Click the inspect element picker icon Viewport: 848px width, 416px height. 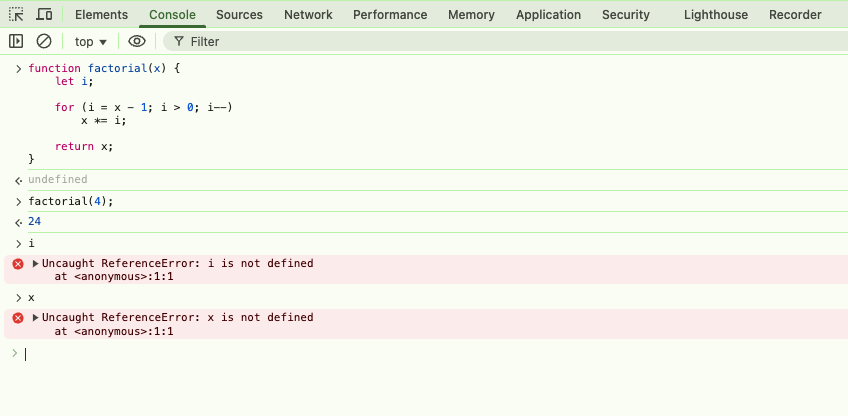coord(16,15)
